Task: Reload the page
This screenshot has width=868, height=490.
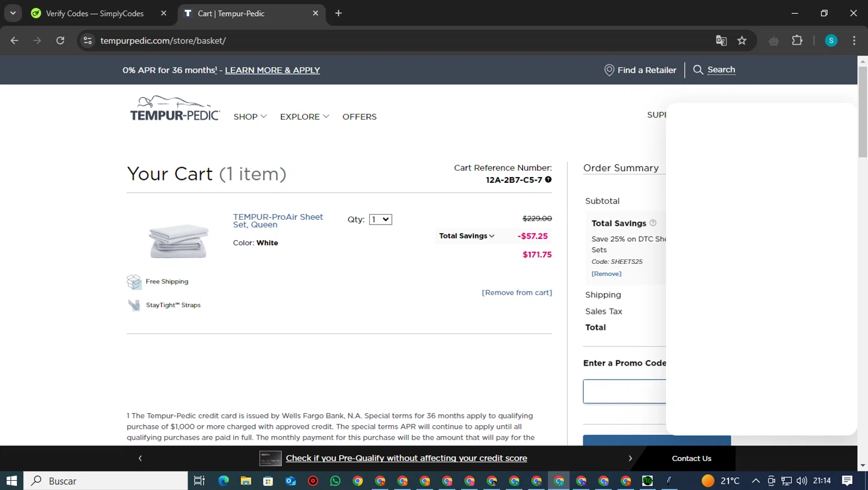Action: (x=60, y=40)
